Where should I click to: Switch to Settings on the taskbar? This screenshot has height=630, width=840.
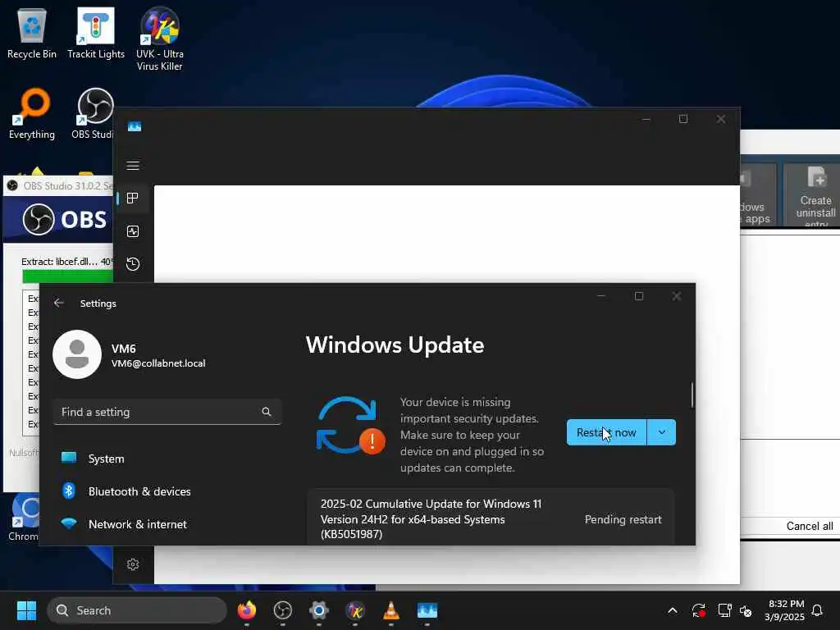point(319,610)
